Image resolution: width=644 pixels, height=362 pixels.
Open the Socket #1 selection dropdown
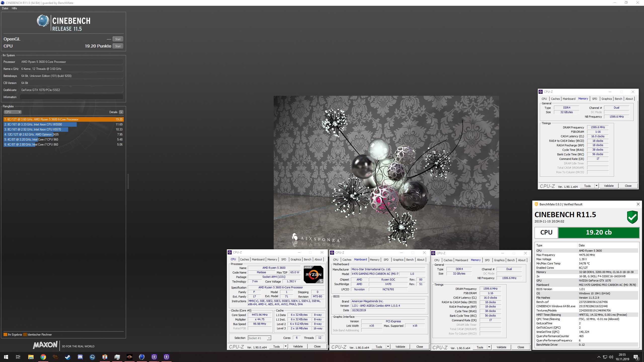(259, 338)
